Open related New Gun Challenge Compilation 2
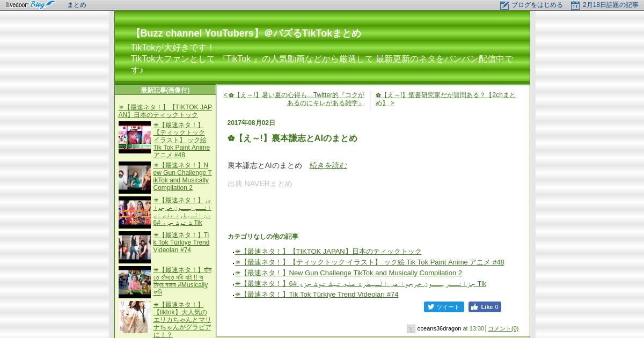This screenshot has width=644, height=338. pos(348,273)
